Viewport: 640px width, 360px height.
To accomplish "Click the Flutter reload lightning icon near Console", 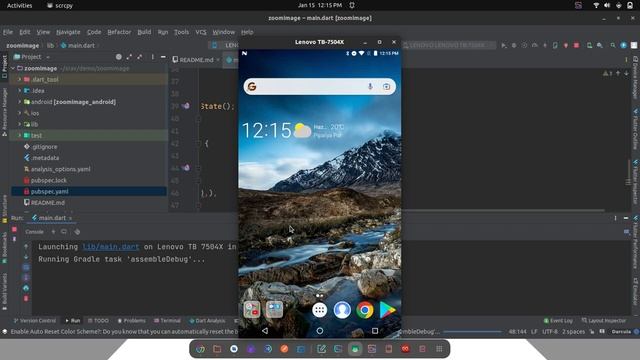I will tap(53, 232).
